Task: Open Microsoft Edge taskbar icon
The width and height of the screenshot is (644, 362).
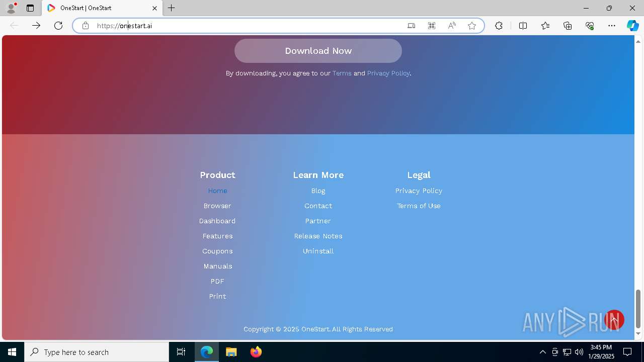Action: (207, 352)
